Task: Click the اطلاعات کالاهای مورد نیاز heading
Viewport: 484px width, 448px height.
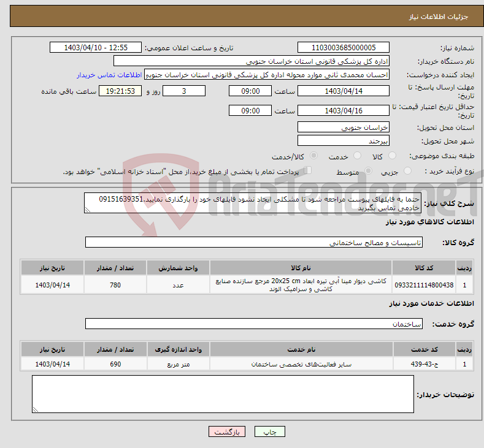Action: [x=429, y=222]
